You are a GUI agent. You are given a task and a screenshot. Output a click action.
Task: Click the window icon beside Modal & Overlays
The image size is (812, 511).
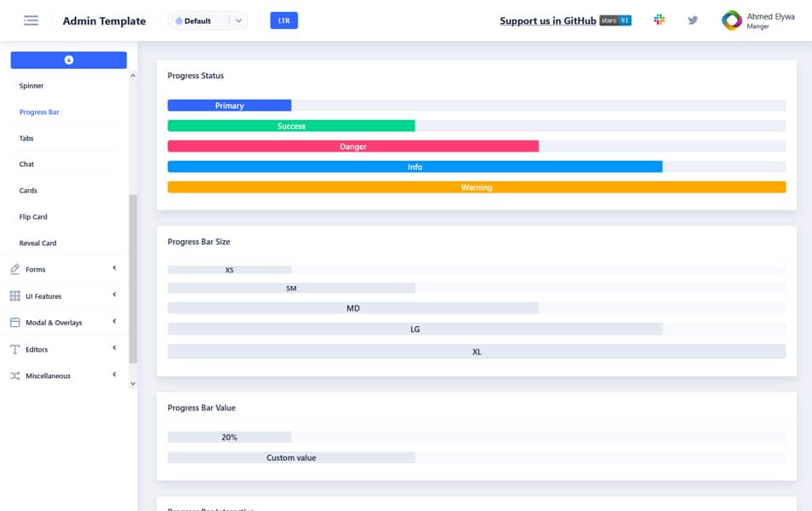(14, 322)
